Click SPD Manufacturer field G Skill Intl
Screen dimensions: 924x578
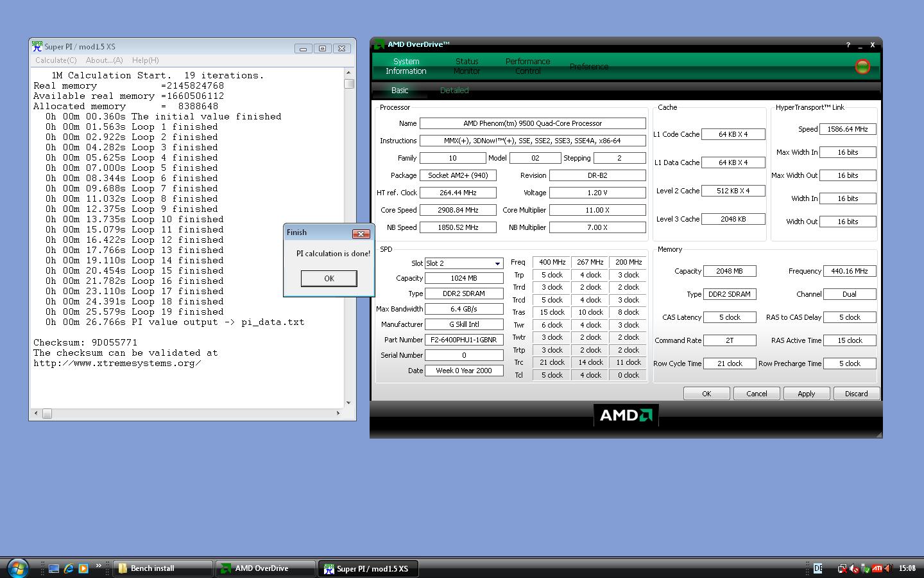[x=464, y=324]
